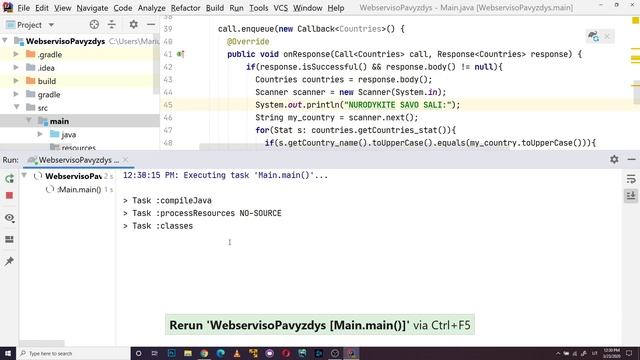The height and width of the screenshot is (360, 640).
Task: Toggle scroll to end in console
Action: [631, 196]
